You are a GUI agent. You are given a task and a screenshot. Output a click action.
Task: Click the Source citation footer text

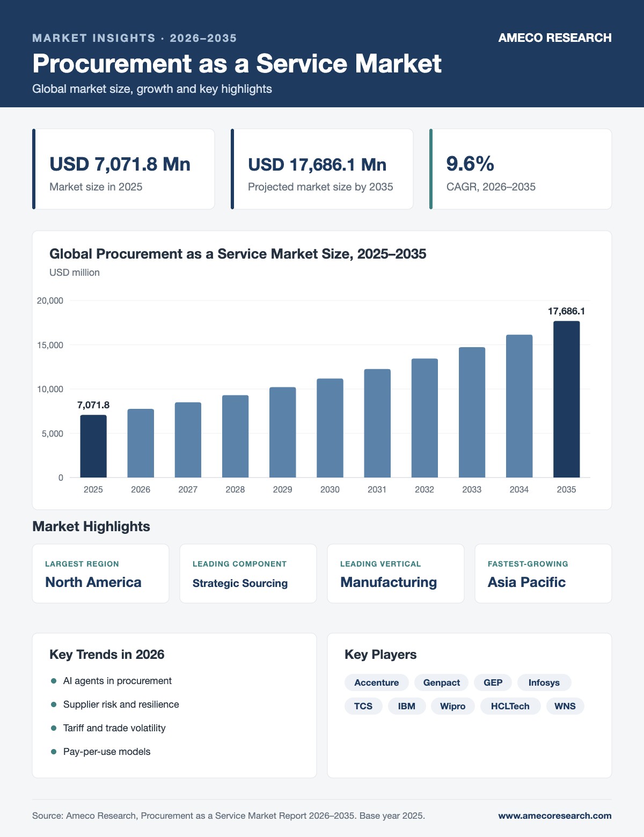[229, 816]
